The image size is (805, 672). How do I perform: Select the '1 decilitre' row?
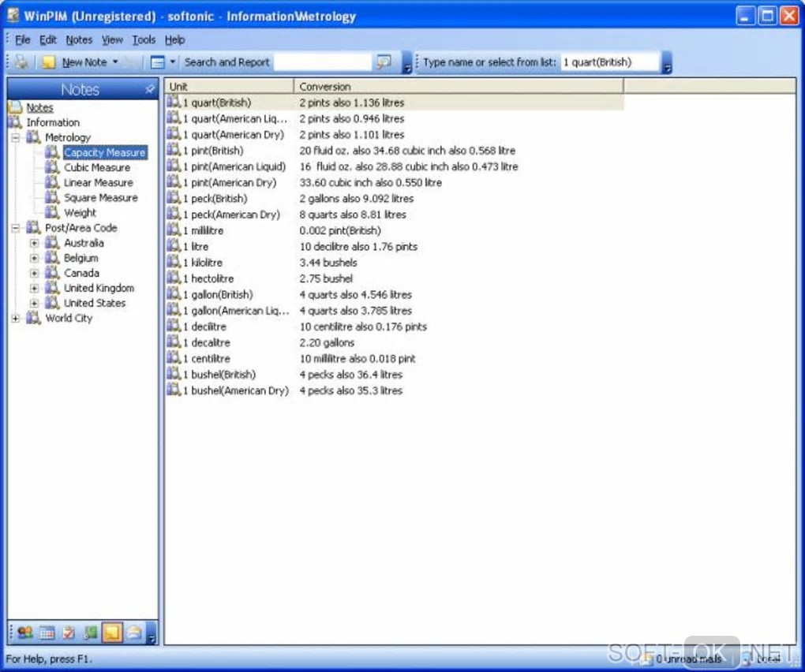click(x=395, y=327)
